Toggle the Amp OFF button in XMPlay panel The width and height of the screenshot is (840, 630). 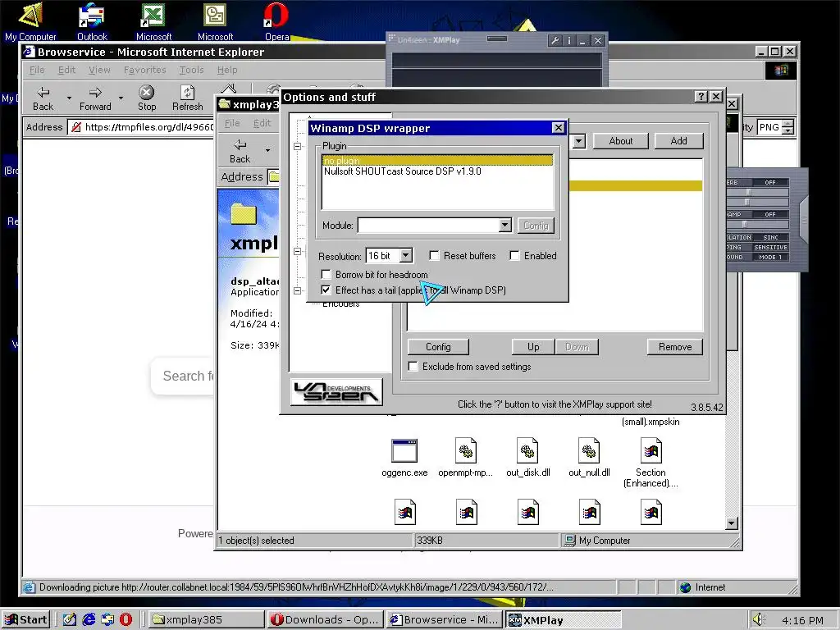769,214
